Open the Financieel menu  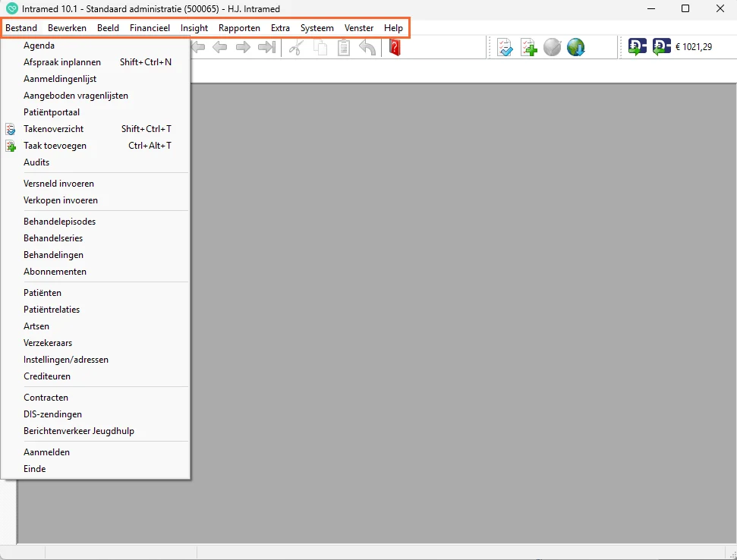[x=150, y=28]
